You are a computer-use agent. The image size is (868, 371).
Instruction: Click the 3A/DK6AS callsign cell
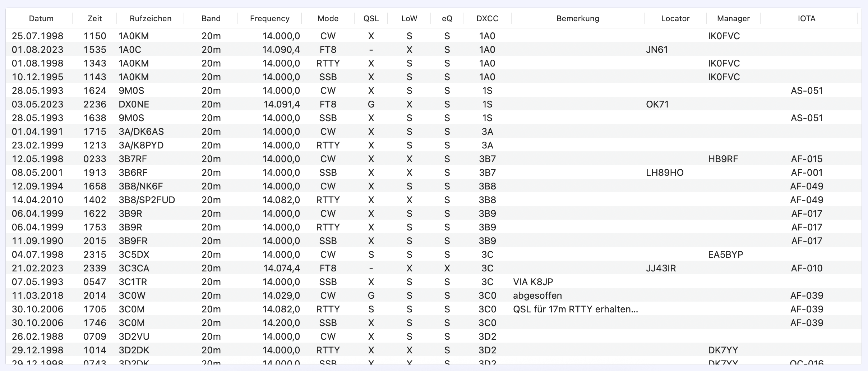tap(141, 132)
